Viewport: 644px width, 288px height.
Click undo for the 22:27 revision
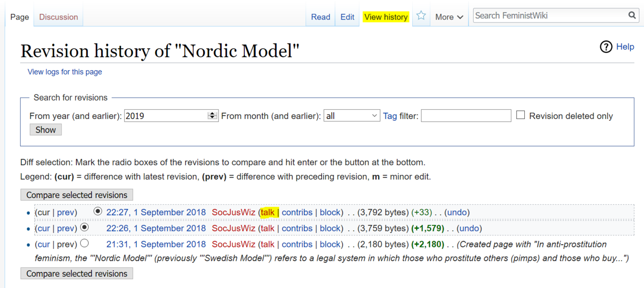point(457,213)
